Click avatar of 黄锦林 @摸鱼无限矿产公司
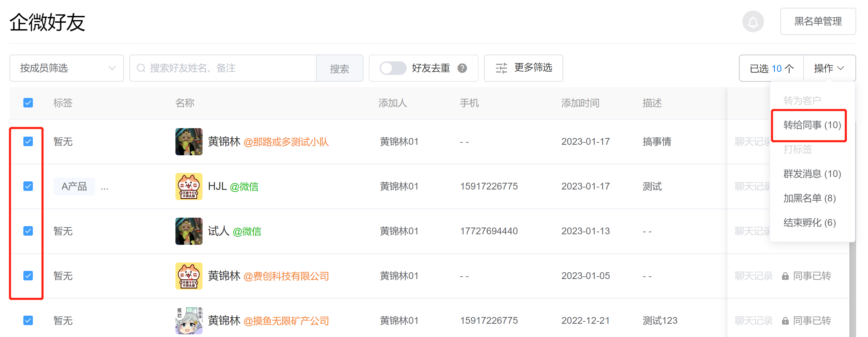The height and width of the screenshot is (337, 868). [189, 320]
